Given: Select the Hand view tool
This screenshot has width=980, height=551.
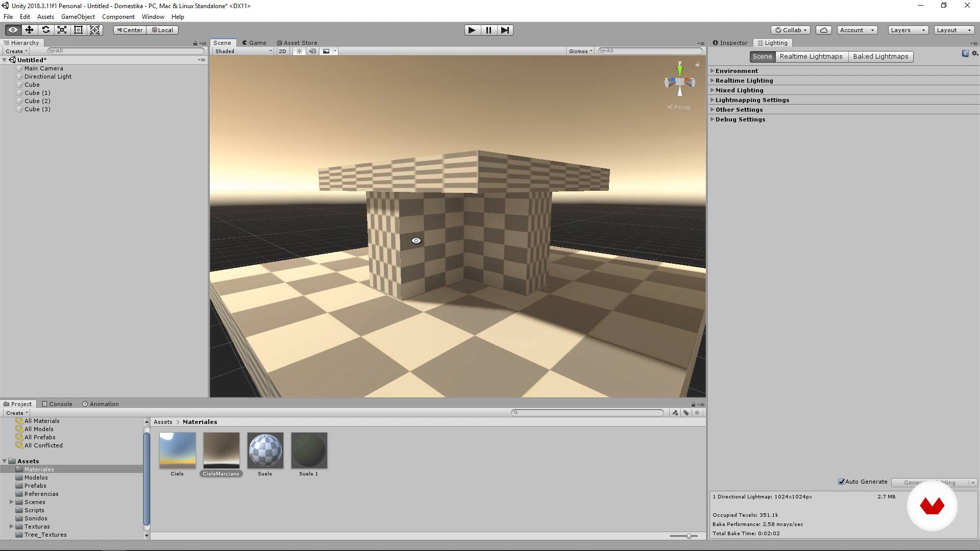Looking at the screenshot, I should (x=13, y=30).
